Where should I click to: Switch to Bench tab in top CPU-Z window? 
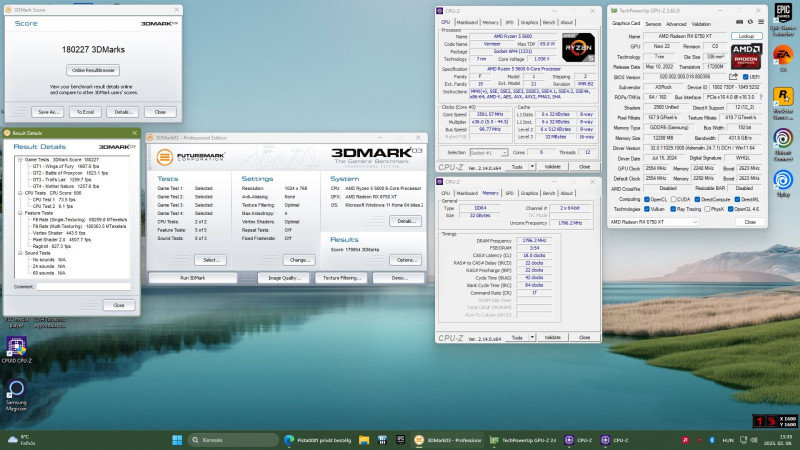(548, 22)
